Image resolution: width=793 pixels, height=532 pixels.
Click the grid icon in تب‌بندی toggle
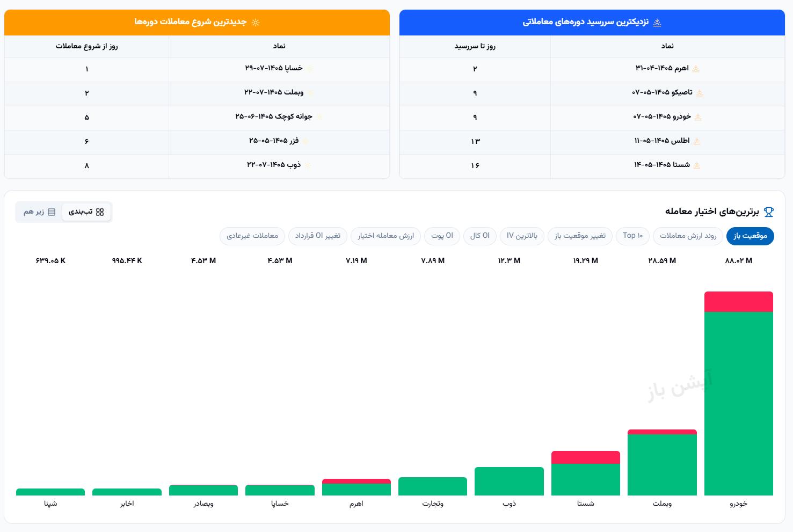coord(100,212)
